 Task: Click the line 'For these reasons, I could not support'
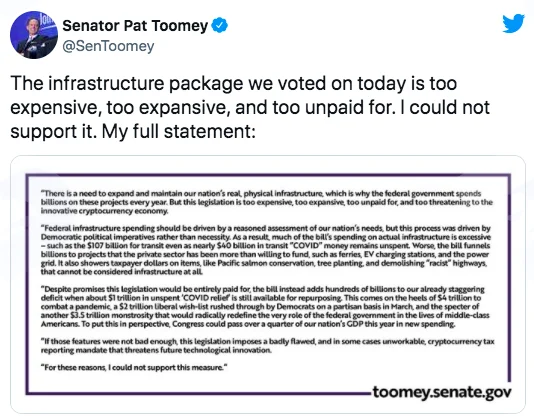coord(134,367)
